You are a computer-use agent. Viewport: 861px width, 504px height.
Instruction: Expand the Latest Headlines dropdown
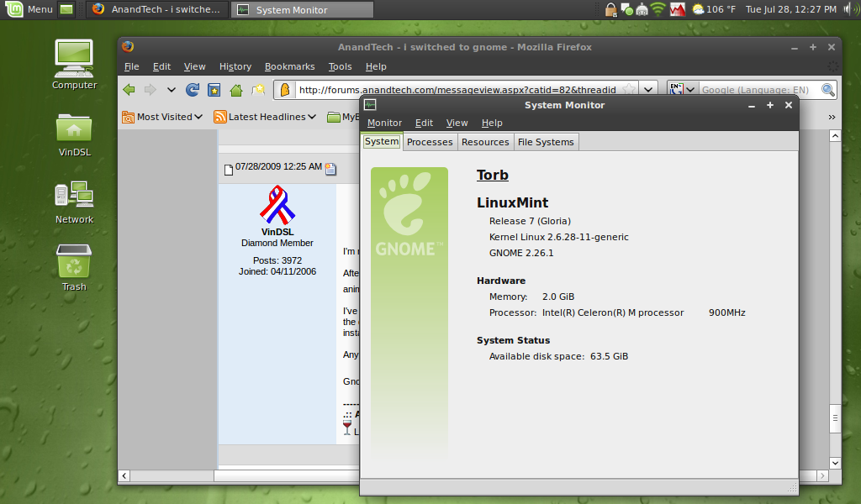tap(312, 117)
